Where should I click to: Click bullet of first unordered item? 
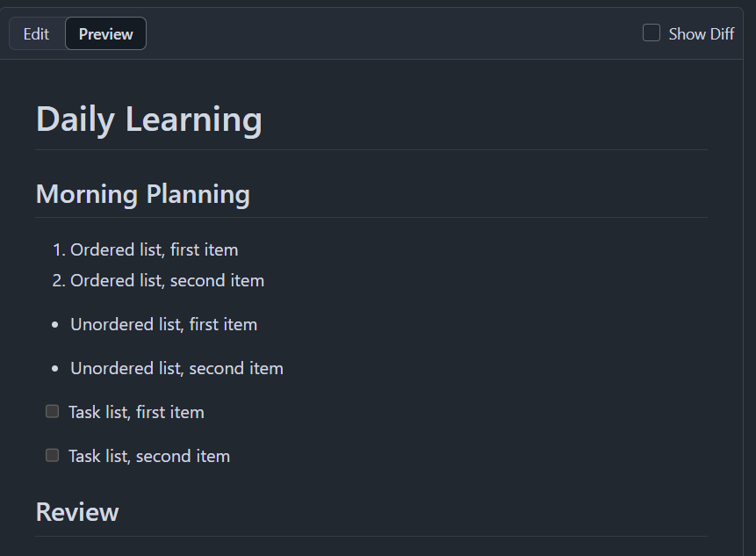55,325
